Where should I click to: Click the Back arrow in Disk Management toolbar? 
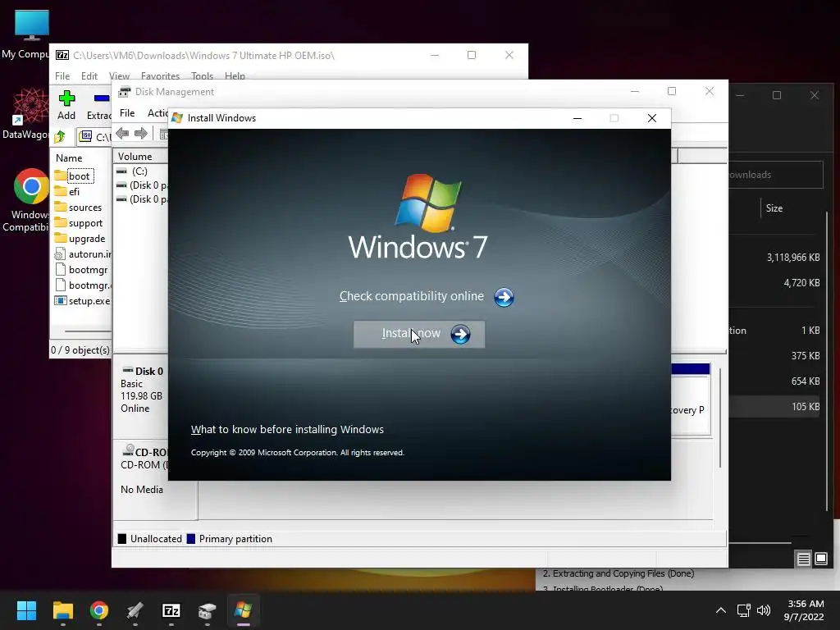pos(122,134)
